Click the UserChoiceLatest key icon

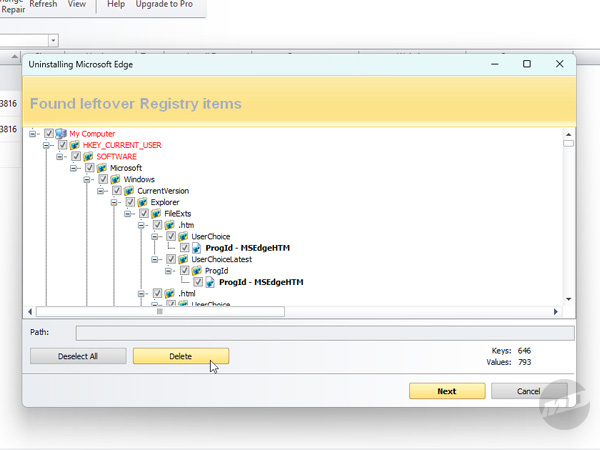tap(184, 259)
